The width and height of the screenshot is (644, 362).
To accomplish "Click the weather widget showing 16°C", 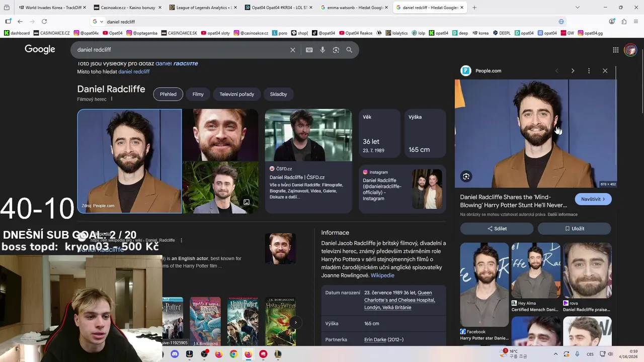I will pyautogui.click(x=513, y=354).
